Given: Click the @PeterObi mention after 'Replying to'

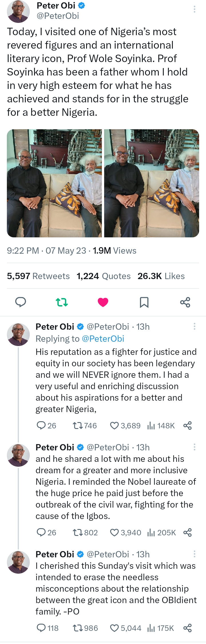Looking at the screenshot, I should (103, 339).
